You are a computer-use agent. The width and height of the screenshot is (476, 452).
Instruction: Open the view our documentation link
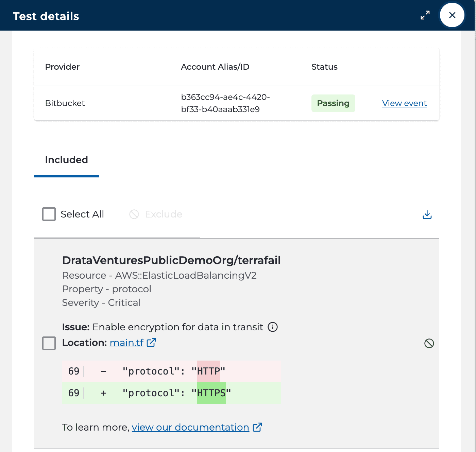click(x=190, y=427)
